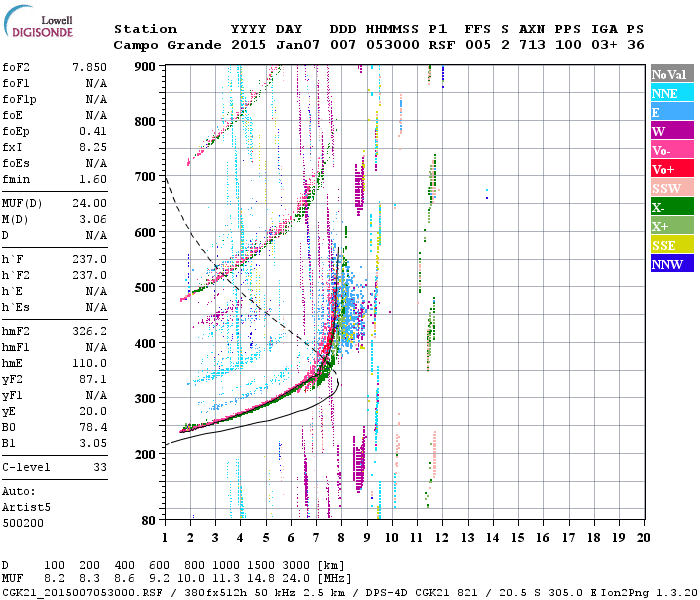Click the RSF program value in header

pos(442,45)
